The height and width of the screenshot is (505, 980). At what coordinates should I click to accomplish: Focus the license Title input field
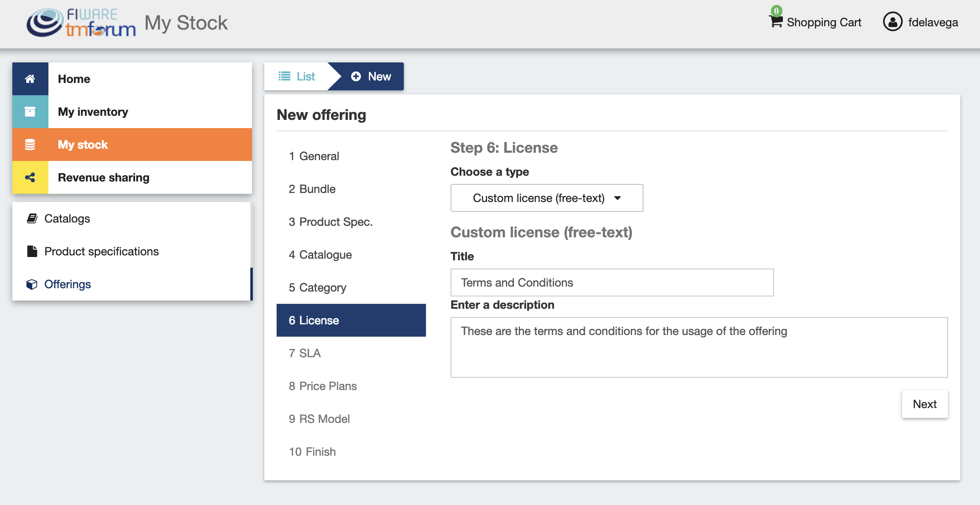pos(612,282)
